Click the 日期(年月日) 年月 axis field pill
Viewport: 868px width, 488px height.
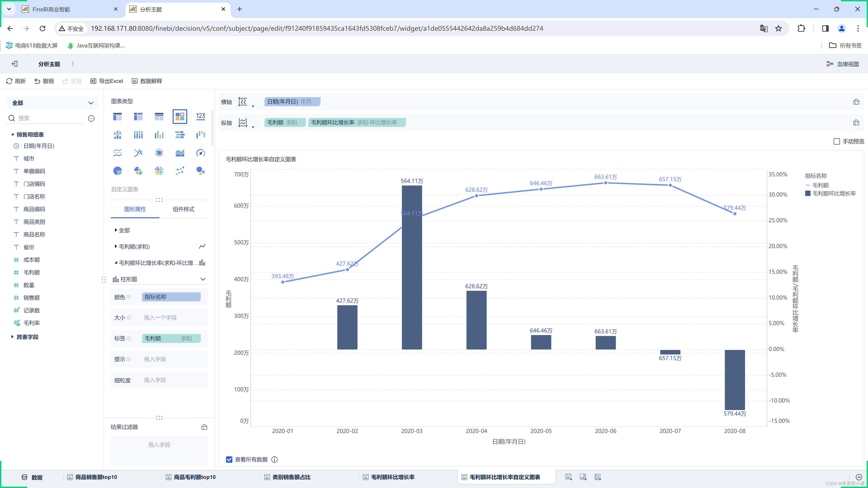tap(292, 102)
